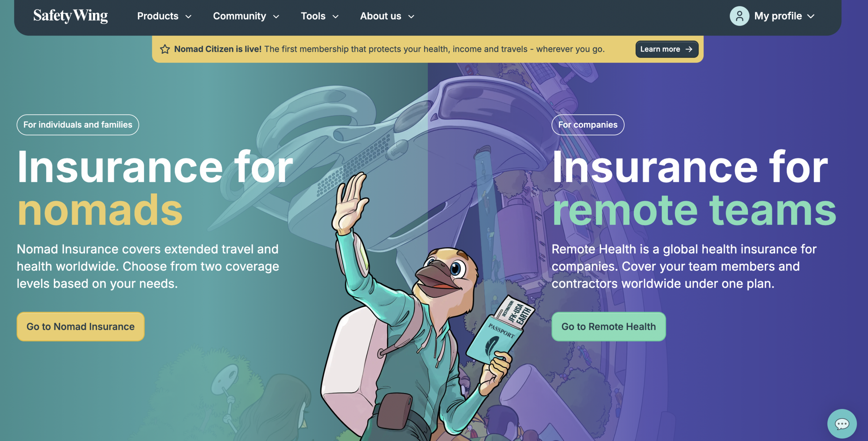The image size is (868, 441).
Task: Expand the Tools dropdown chevron
Action: [x=335, y=16]
